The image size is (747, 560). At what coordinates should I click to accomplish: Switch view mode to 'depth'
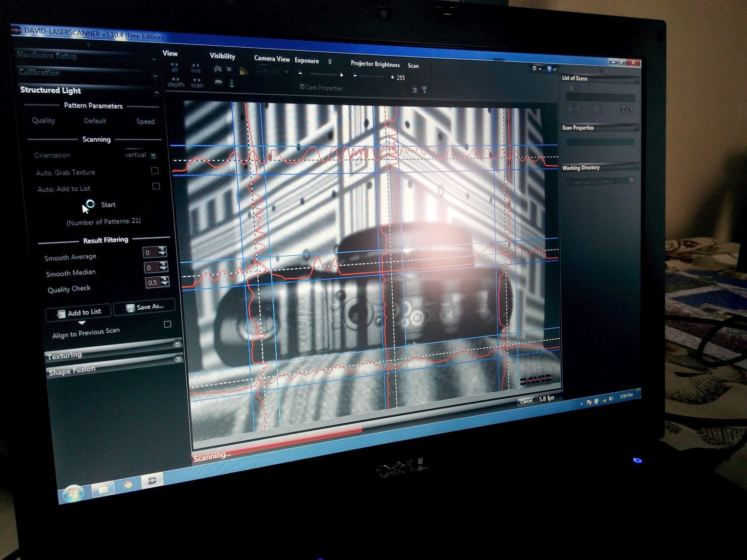pyautogui.click(x=176, y=82)
